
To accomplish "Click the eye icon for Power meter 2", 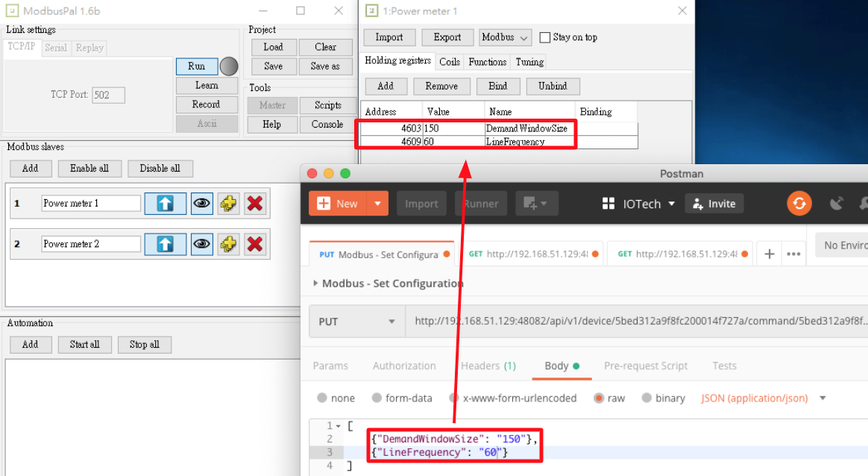I will click(x=201, y=244).
